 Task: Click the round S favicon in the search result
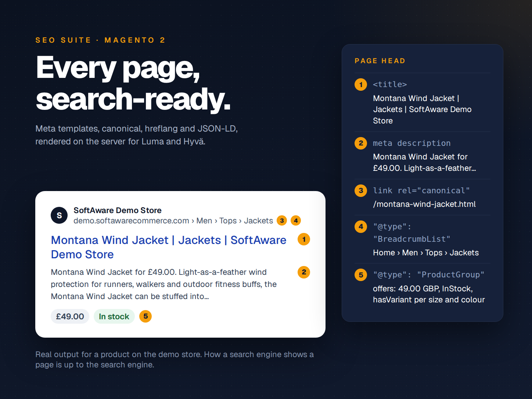pos(59,215)
